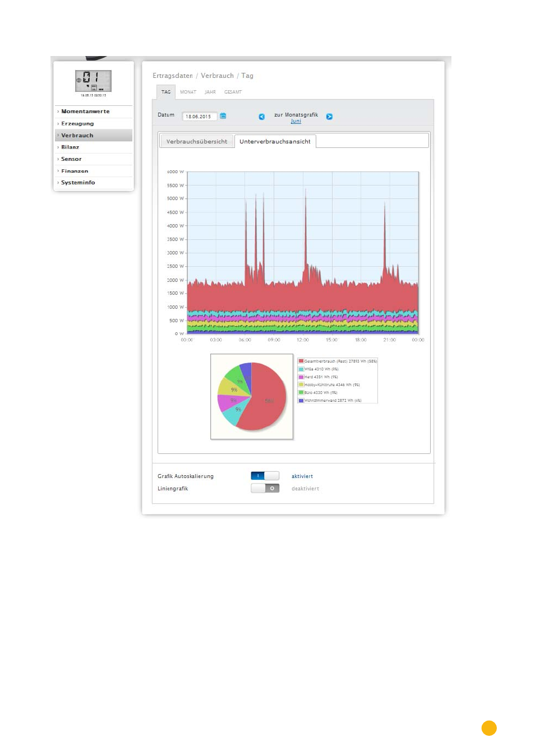Switch to JAHR tab
The height and width of the screenshot is (756, 535).
click(x=210, y=92)
